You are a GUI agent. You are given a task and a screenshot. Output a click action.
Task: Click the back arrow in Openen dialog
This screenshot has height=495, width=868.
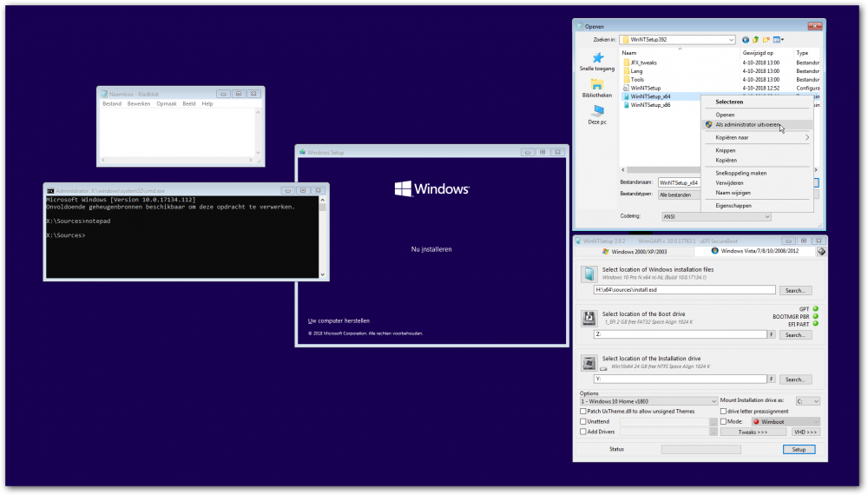[x=746, y=40]
